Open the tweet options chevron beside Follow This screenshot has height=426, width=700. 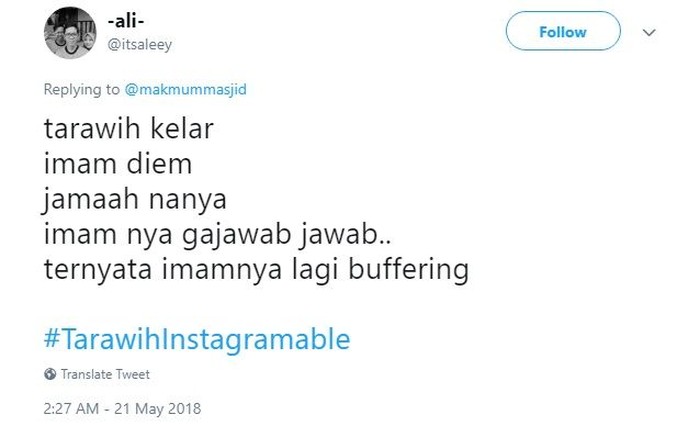pyautogui.click(x=649, y=32)
